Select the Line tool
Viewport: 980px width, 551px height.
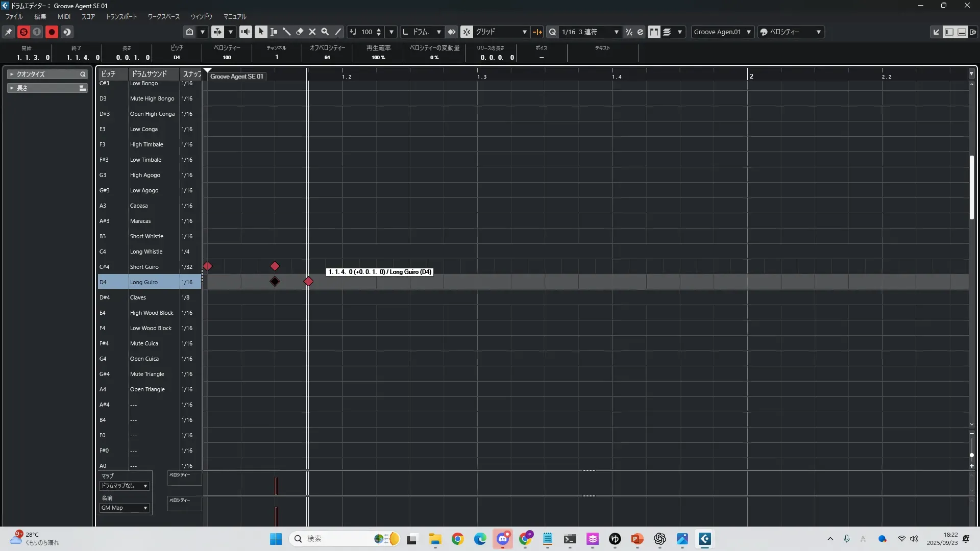(x=338, y=32)
